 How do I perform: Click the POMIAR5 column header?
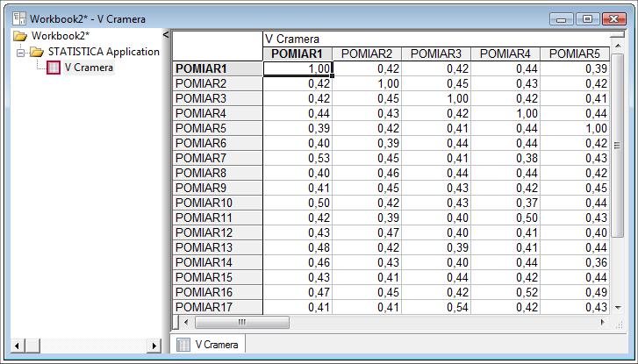(575, 54)
